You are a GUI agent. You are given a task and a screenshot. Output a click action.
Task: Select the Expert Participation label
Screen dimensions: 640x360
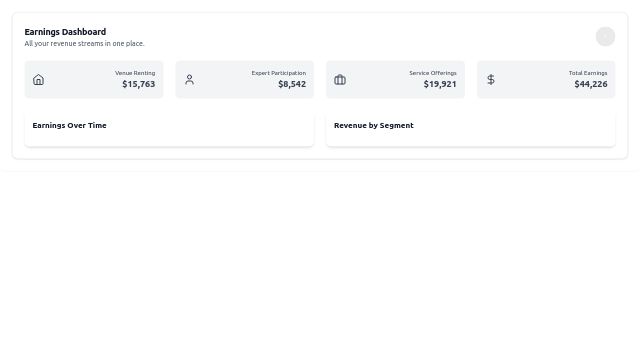pos(279,73)
